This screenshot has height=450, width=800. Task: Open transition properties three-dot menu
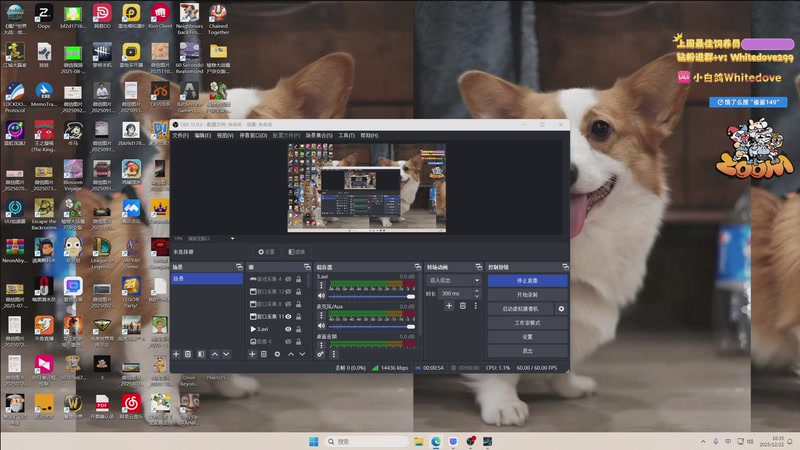tap(476, 306)
